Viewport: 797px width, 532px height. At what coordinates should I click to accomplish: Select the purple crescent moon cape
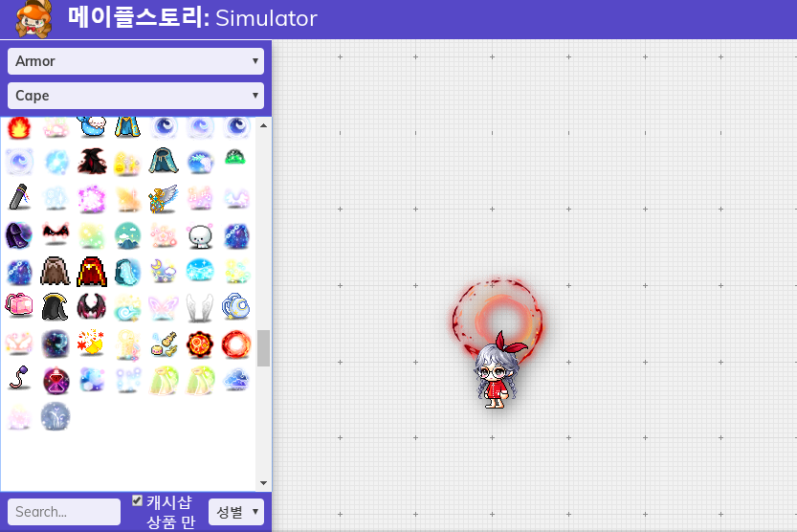point(19,236)
